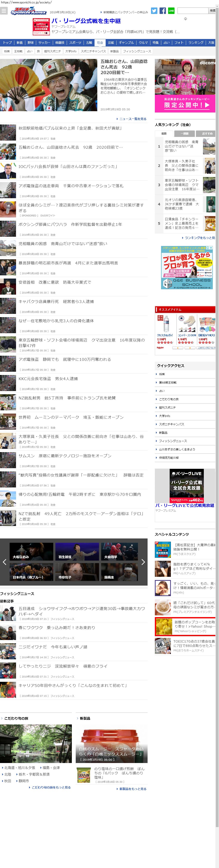Screen dimensions: 219x868
Task: Show previous athletes in photo carousel
Action: pyautogui.click(x=4, y=562)
